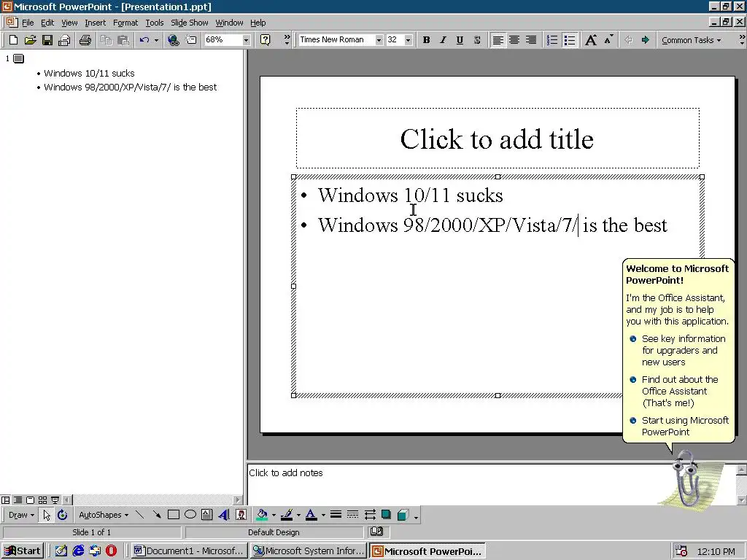Decrease font size with the small A
747x560 pixels.
608,40
